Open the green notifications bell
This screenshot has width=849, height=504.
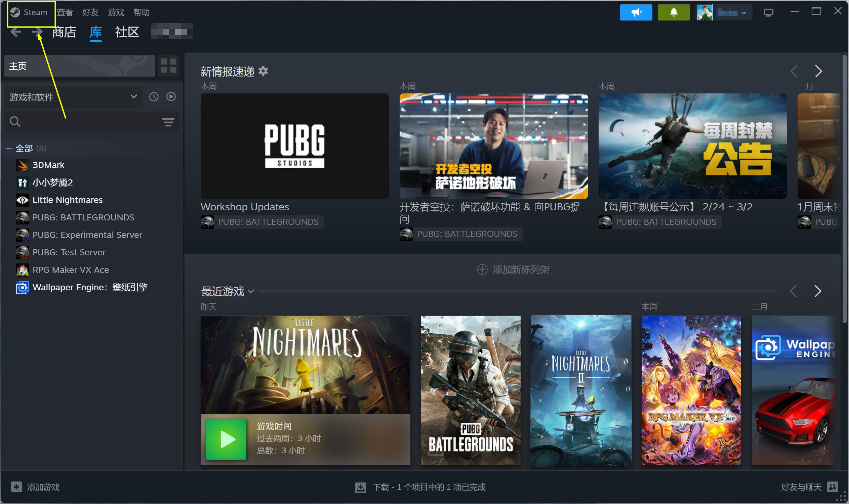tap(674, 12)
